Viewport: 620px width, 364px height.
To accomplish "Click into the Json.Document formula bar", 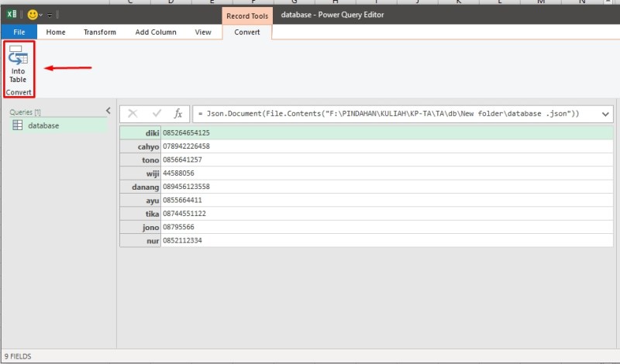I will (395, 114).
